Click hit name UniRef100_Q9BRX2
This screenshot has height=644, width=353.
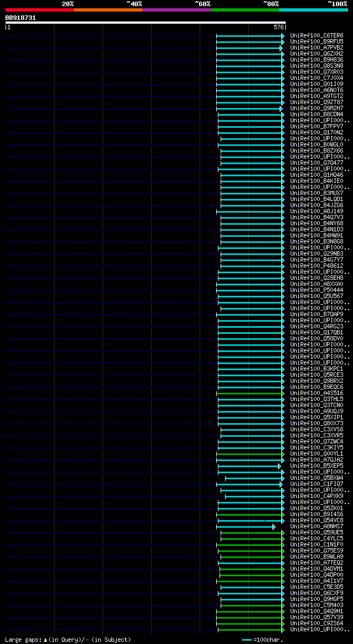click(317, 381)
